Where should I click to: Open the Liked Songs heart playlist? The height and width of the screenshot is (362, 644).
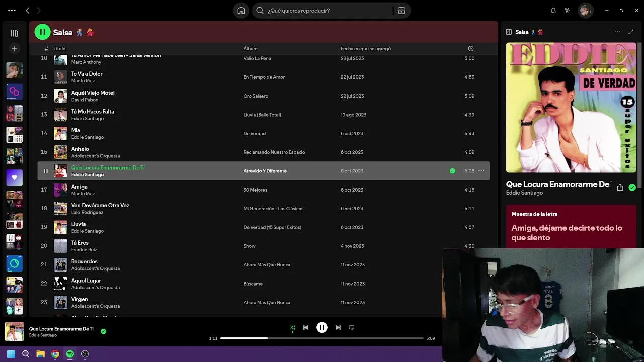pyautogui.click(x=15, y=177)
